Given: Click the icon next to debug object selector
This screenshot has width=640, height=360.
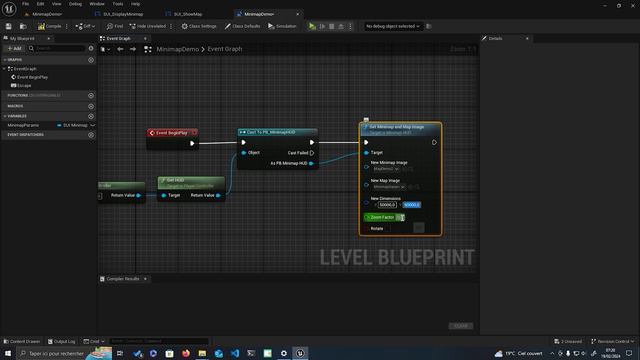Looking at the screenshot, I should (x=429, y=26).
